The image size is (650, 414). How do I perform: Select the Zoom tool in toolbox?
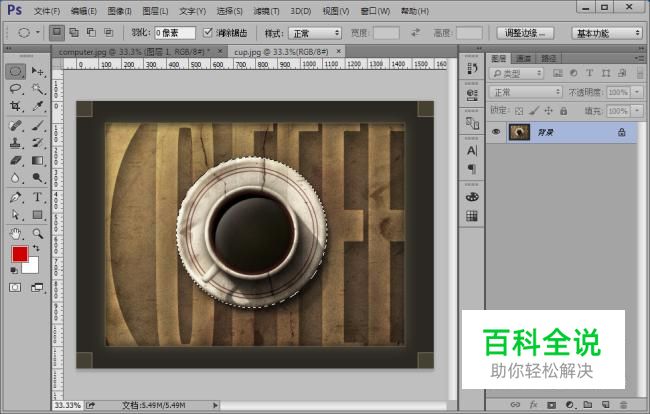tap(38, 233)
